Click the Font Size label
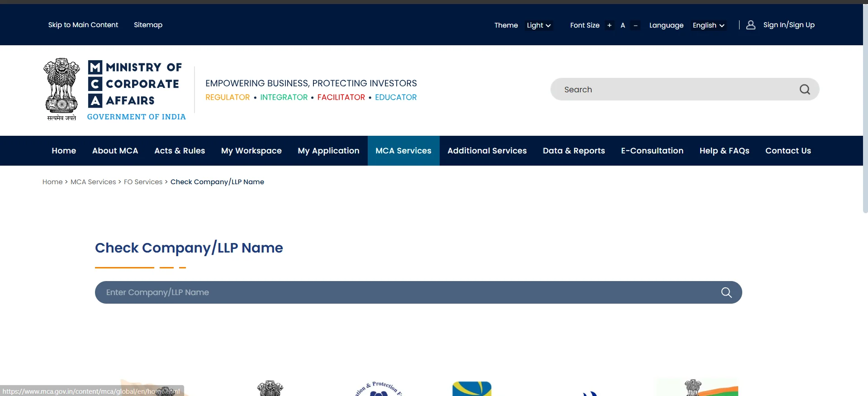The height and width of the screenshot is (396, 868). click(x=585, y=25)
